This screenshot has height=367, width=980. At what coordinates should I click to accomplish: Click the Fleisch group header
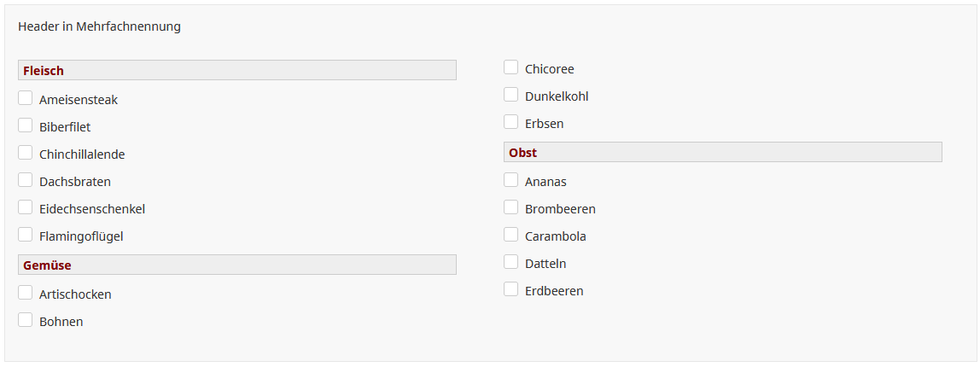(236, 70)
